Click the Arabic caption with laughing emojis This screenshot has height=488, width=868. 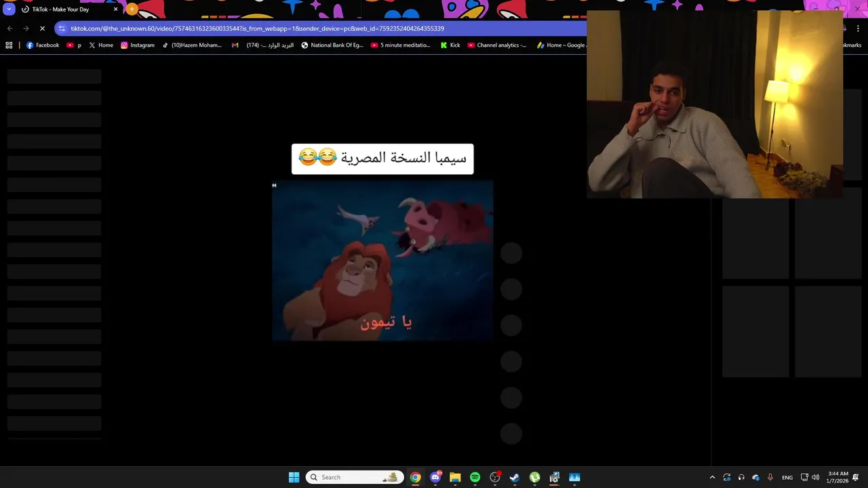pyautogui.click(x=382, y=159)
